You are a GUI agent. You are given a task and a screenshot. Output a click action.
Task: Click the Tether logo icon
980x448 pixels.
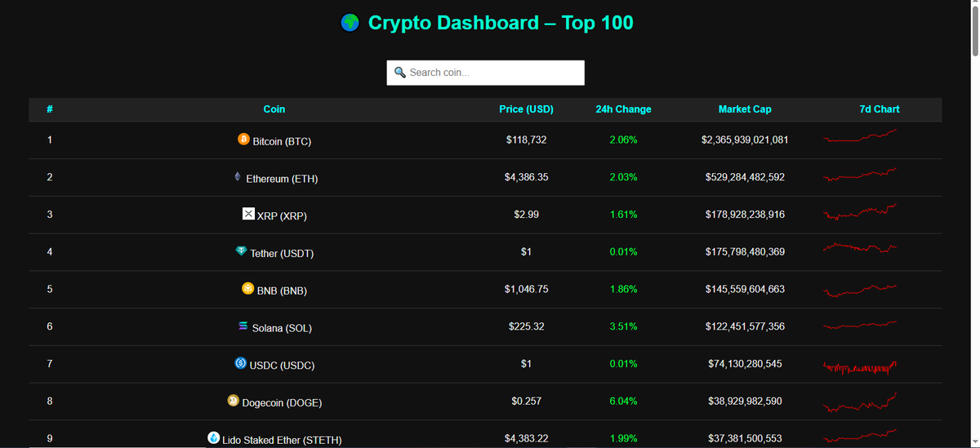(x=241, y=251)
